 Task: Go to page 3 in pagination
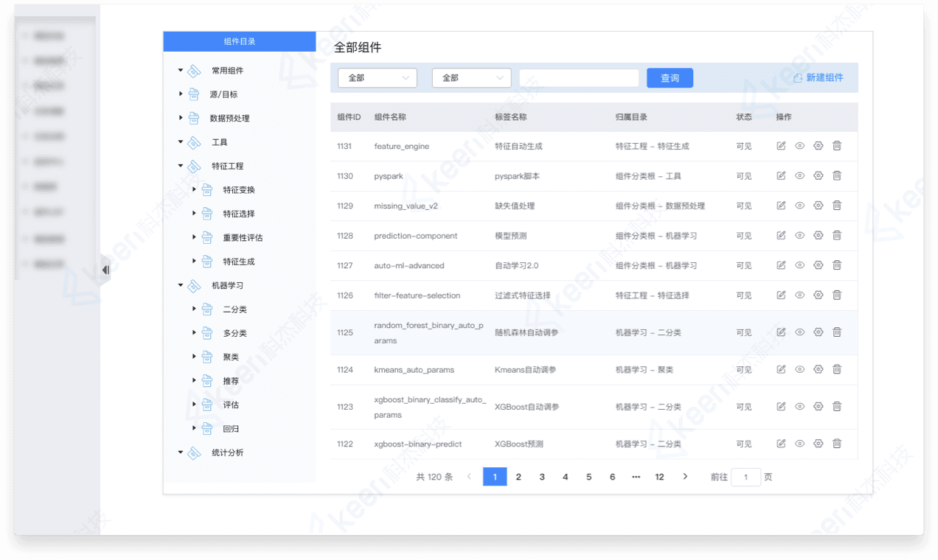coord(542,477)
